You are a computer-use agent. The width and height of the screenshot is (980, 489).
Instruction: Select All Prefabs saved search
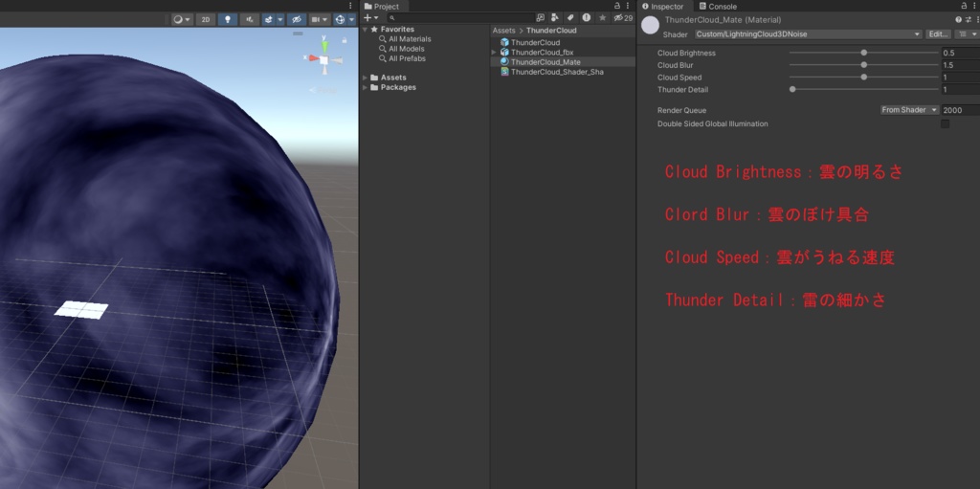407,58
